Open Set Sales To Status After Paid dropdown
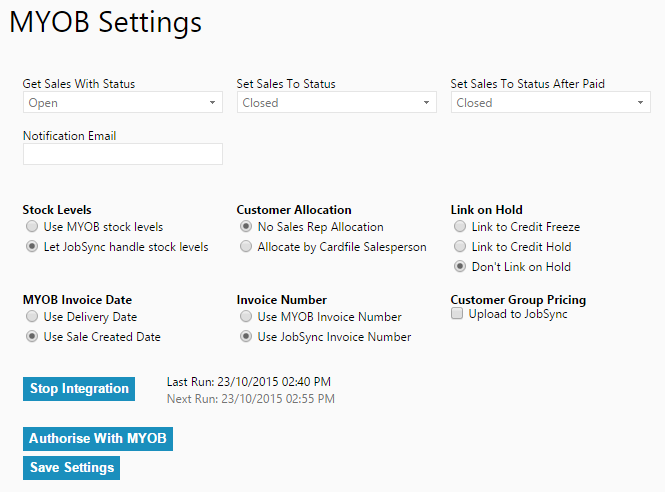665x492 pixels. [x=550, y=102]
